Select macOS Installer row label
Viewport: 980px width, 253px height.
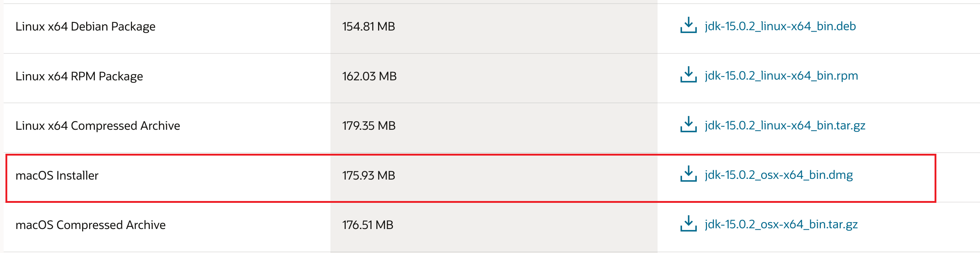tap(57, 175)
